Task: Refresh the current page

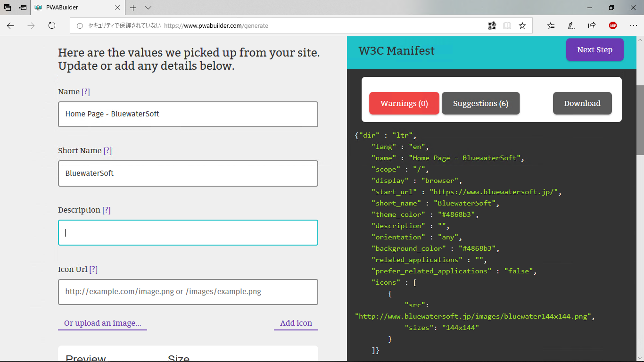Action: [x=52, y=26]
